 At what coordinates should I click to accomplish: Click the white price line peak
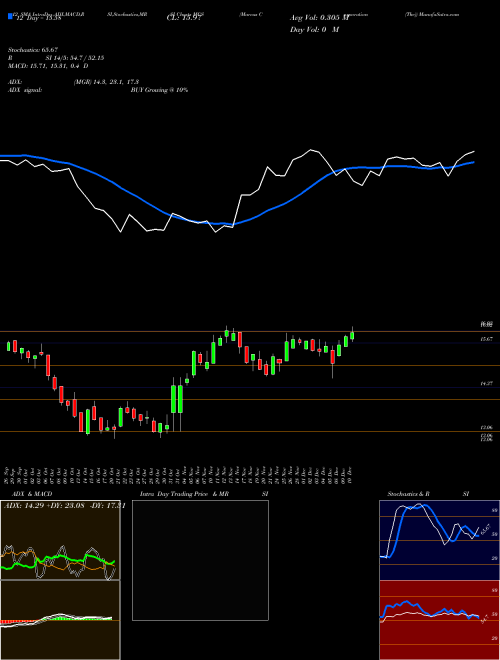[x=311, y=150]
